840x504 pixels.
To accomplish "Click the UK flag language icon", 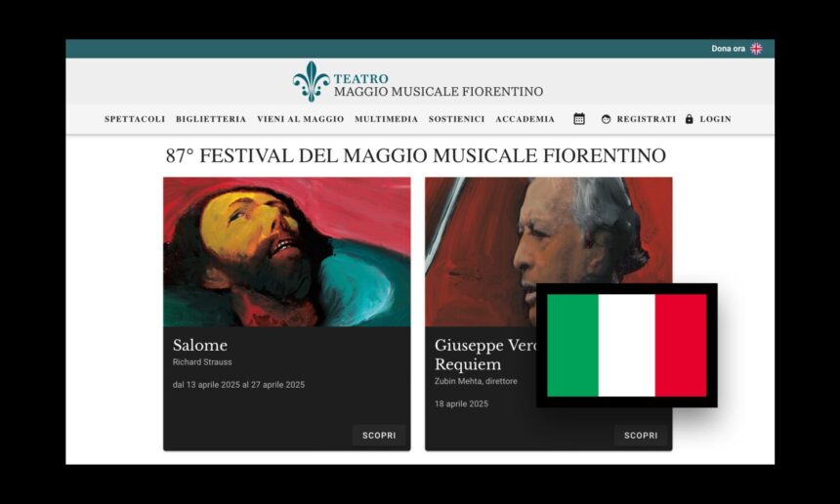I will pos(756,49).
